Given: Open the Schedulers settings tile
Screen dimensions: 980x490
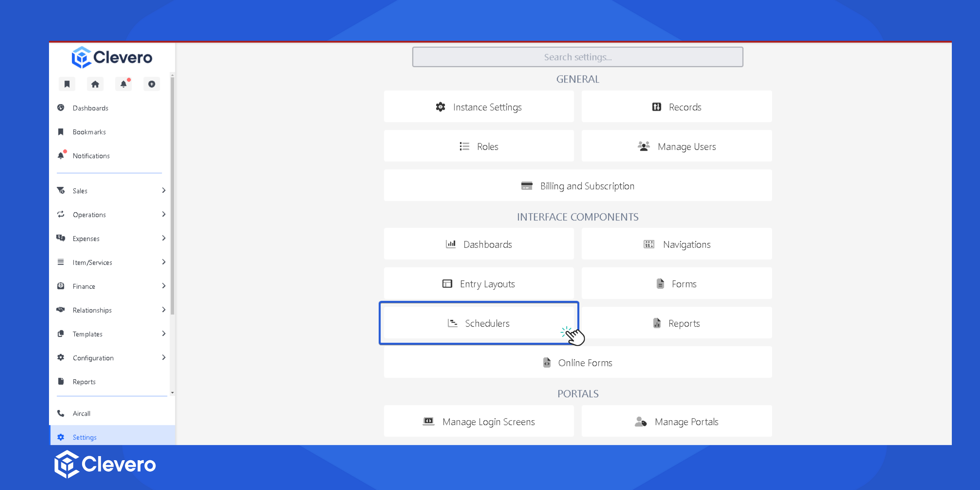Looking at the screenshot, I should [x=479, y=323].
